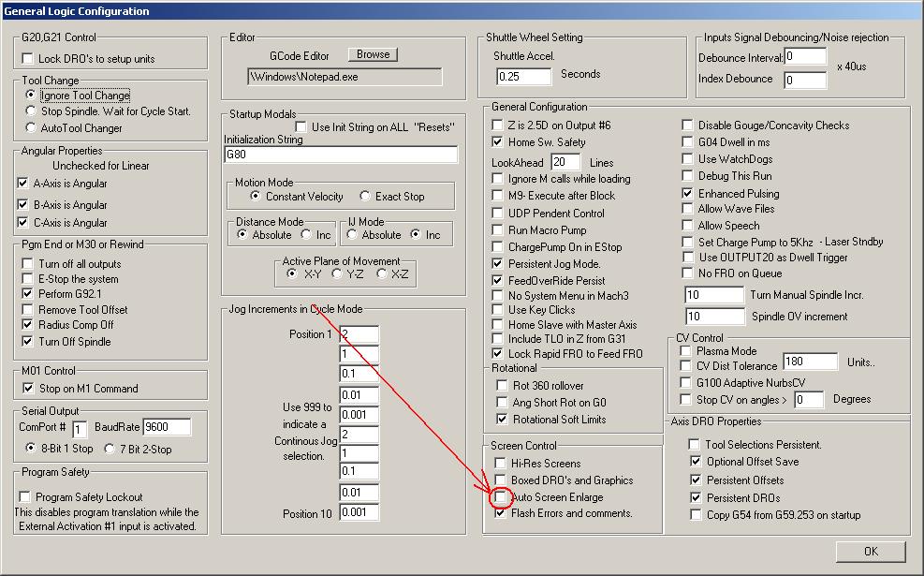This screenshot has width=924, height=576.
Task: Enable Auto Screen Enlarge checkbox
Action: (x=500, y=497)
